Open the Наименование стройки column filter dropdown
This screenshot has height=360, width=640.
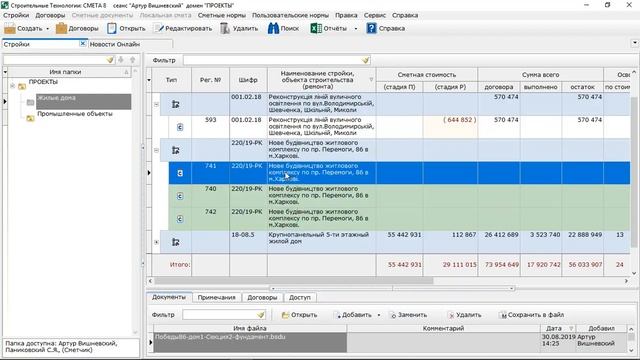click(x=371, y=80)
